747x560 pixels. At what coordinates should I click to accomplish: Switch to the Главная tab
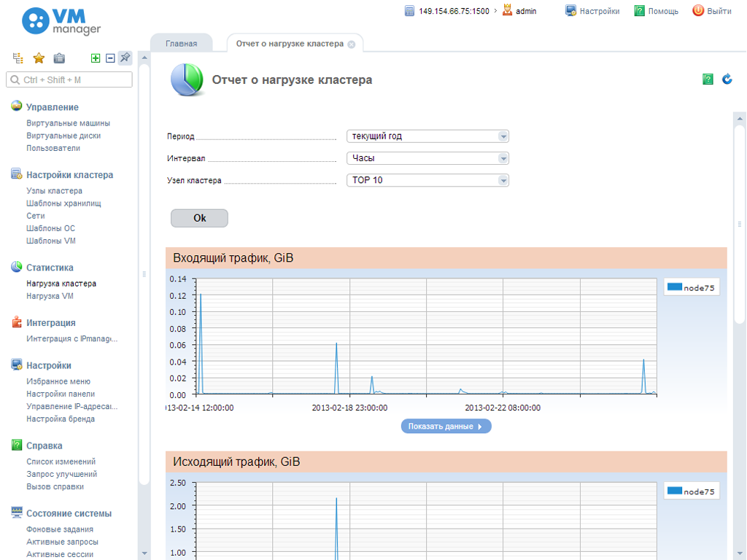181,44
